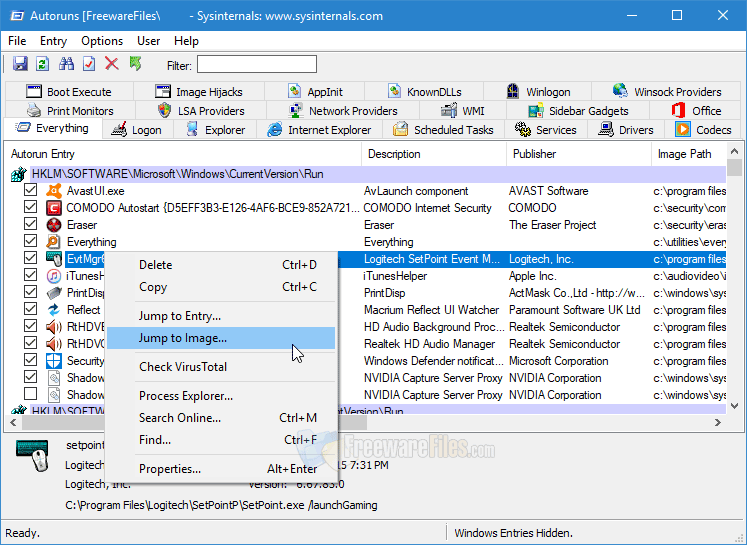
Task: Click the Refresh toolbar icon
Action: point(43,64)
